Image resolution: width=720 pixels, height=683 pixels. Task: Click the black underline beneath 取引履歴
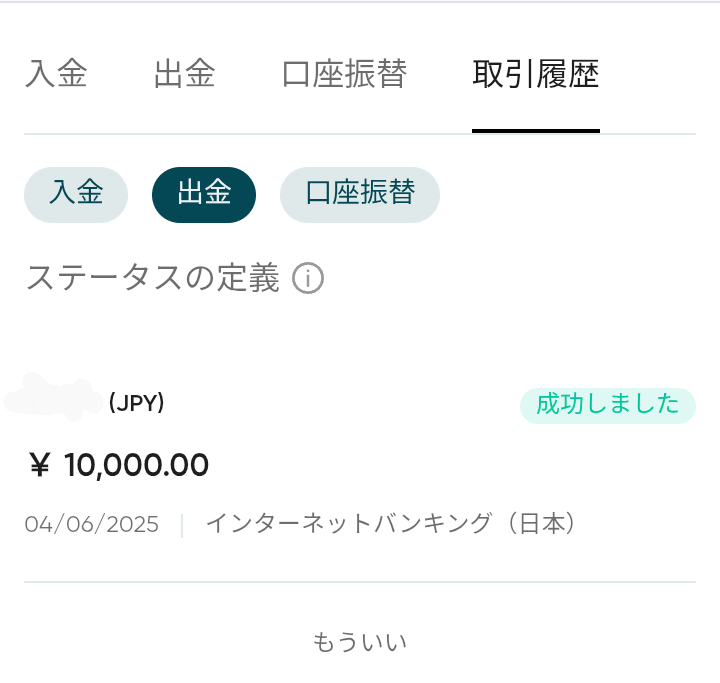(x=536, y=131)
